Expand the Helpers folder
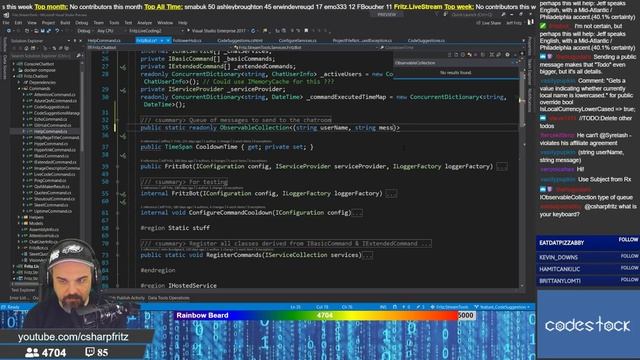 pos(19,218)
